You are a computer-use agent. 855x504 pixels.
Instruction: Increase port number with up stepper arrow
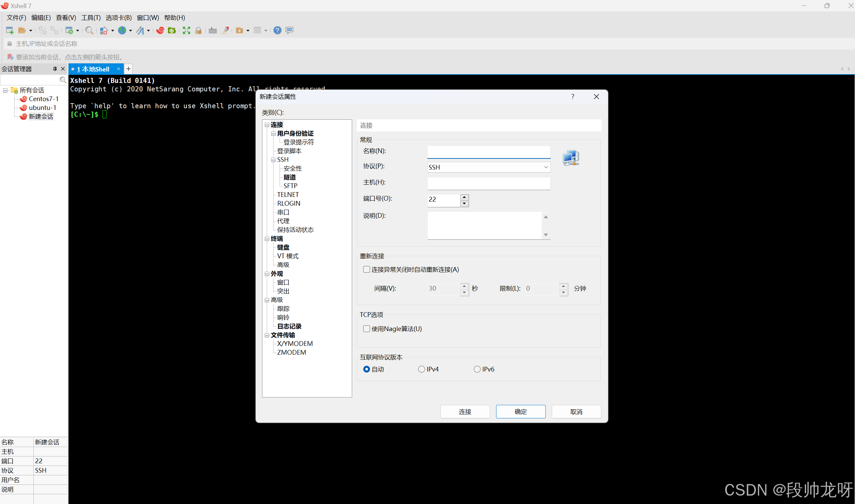point(464,197)
